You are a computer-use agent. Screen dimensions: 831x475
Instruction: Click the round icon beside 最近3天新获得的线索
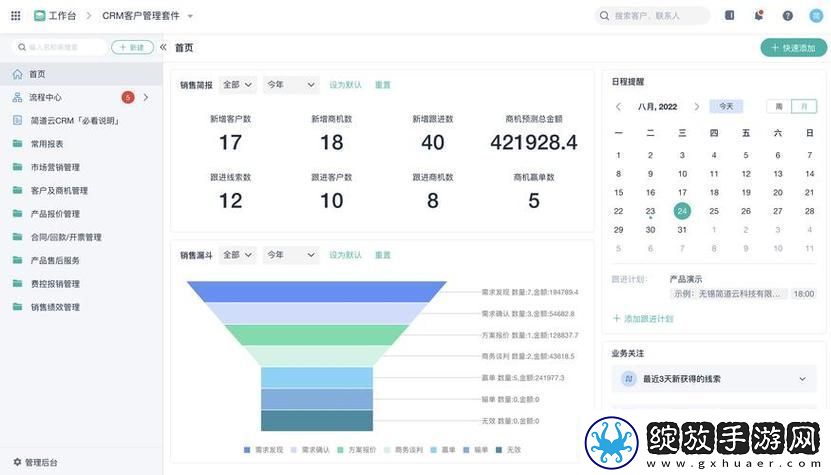click(629, 379)
